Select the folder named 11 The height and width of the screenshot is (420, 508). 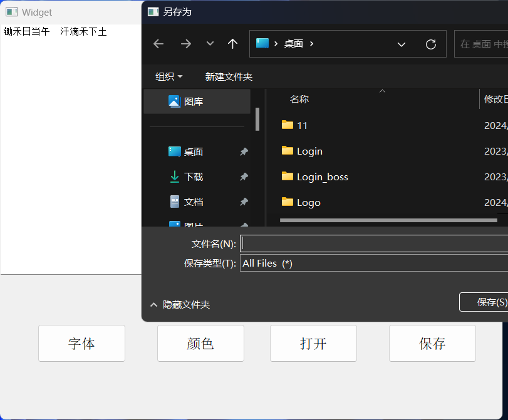302,125
